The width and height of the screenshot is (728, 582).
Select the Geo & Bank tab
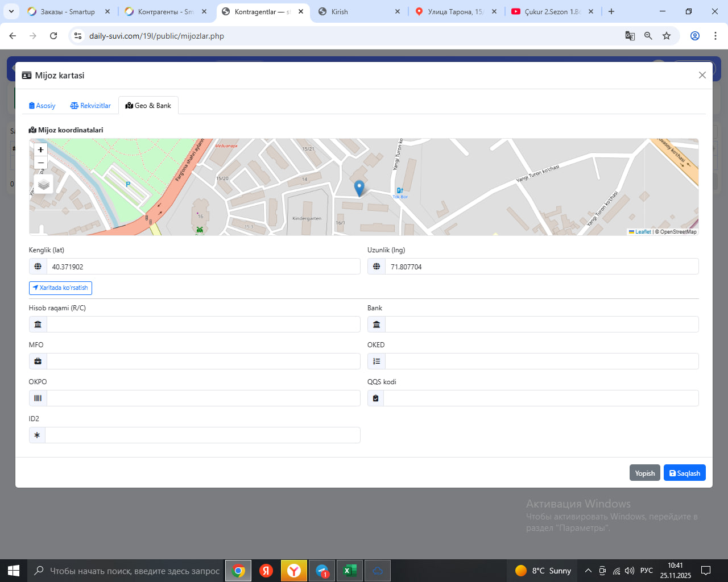point(148,106)
